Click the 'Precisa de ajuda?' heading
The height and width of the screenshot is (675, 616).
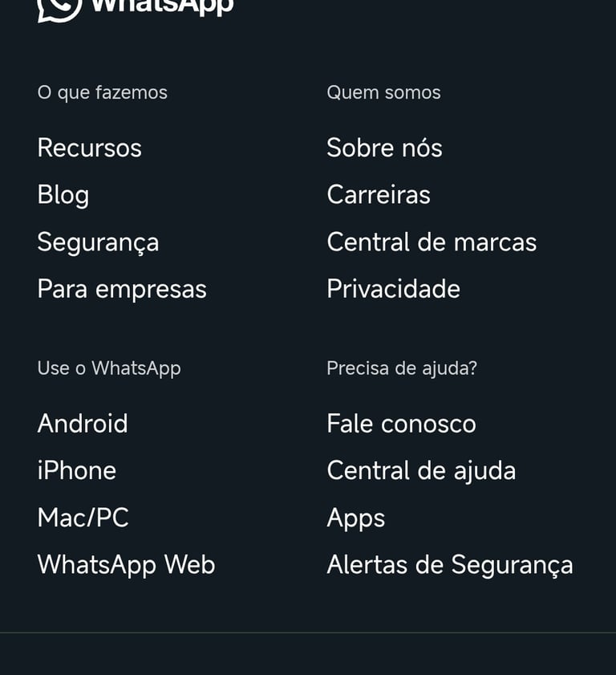[x=401, y=368]
